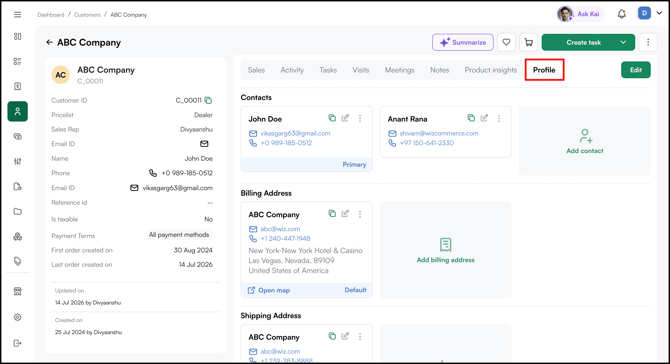Viewport: 670px width, 364px height.
Task: Open the hamburger menu in the sidebar
Action: (18, 15)
